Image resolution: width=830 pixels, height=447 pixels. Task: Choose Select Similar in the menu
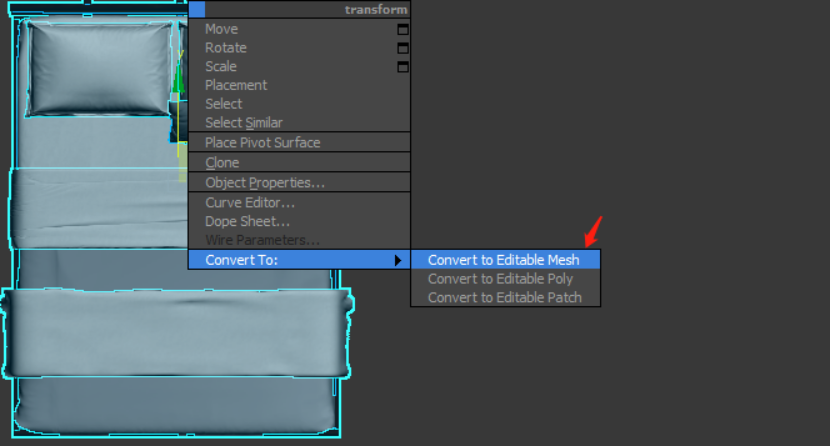click(x=299, y=122)
